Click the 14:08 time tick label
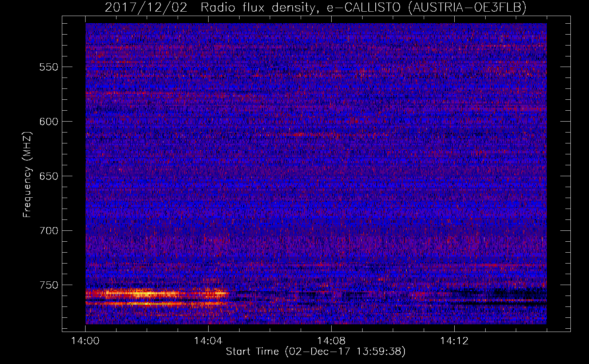Viewport: 589px width, 364px height. click(331, 341)
